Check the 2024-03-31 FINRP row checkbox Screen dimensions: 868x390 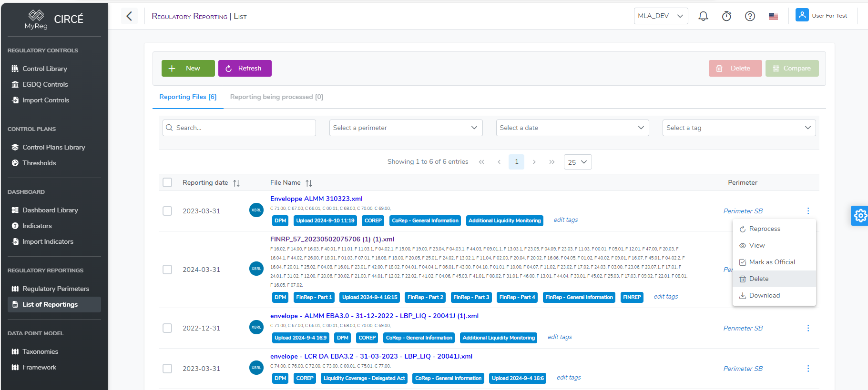[167, 270]
